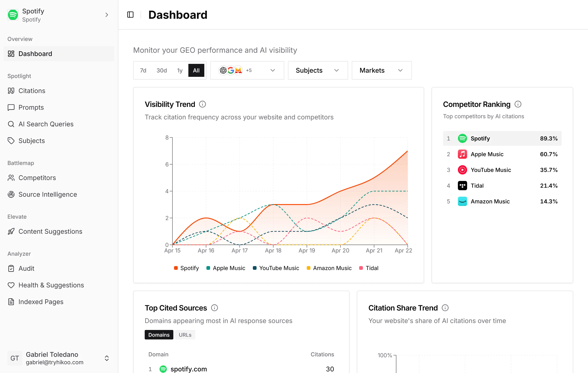Open Gabriel Toledano account menu
This screenshot has height=373, width=588.
tap(59, 358)
